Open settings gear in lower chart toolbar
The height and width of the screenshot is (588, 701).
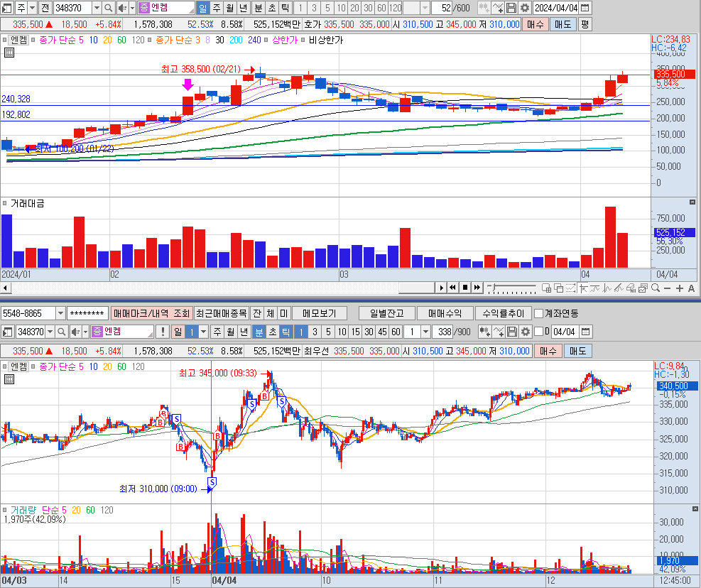(526, 332)
